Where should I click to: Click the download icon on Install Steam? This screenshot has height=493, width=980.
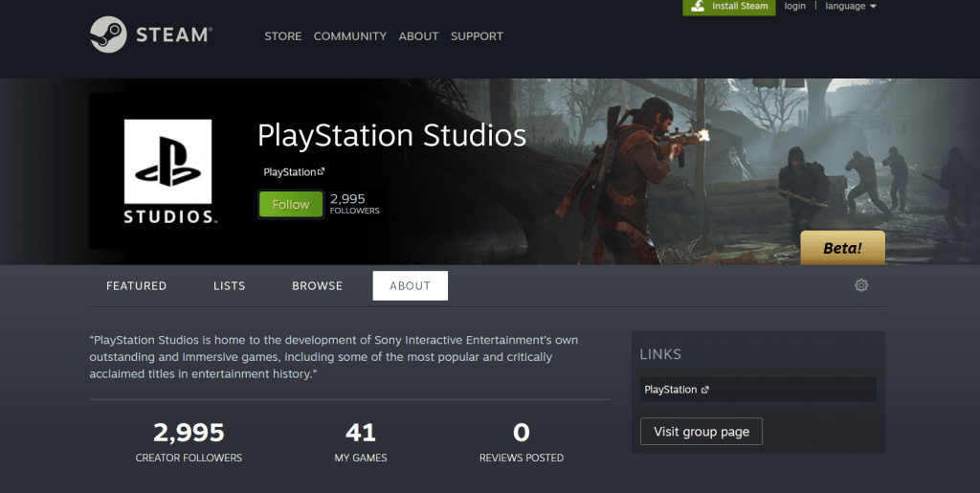coord(698,7)
